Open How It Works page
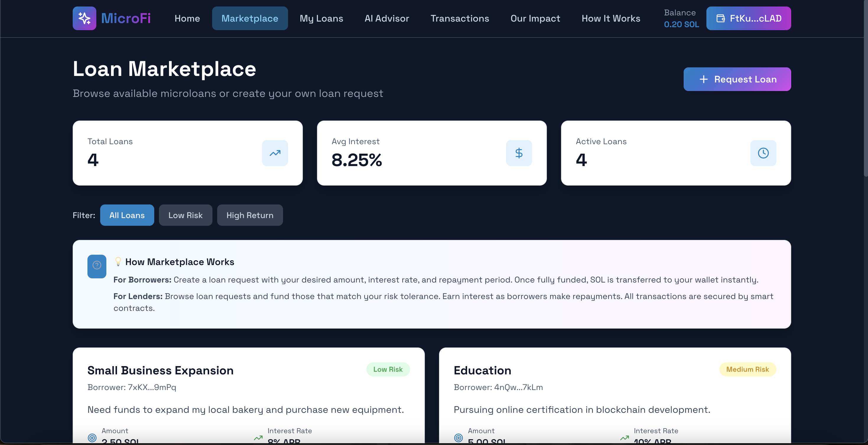This screenshot has width=868, height=445. coord(611,18)
